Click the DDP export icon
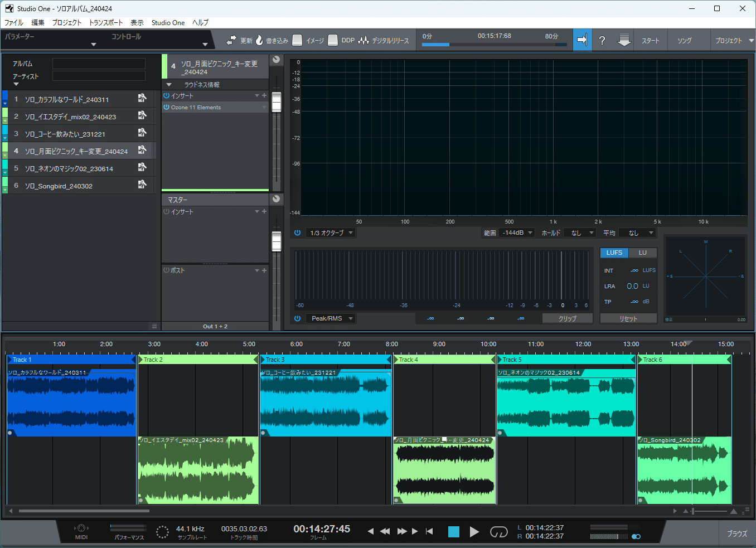Screen dimensions: 756x548 point(333,40)
